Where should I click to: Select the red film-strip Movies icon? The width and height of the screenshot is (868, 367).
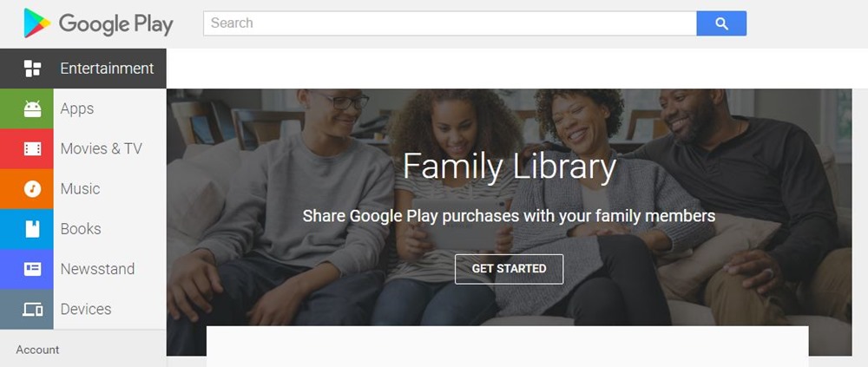[33, 149]
